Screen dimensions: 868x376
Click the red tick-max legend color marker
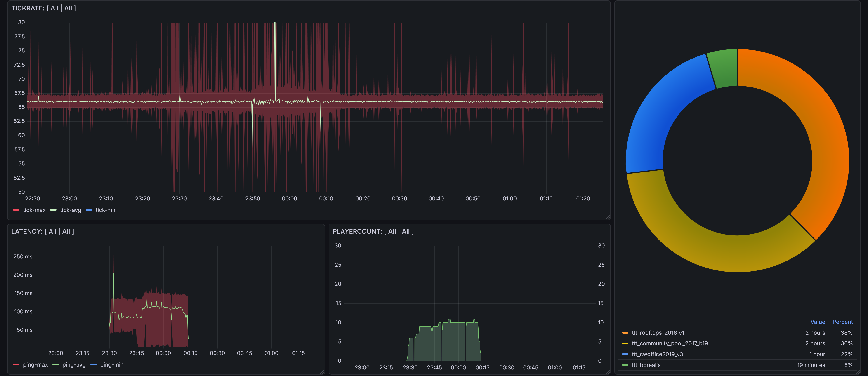(x=16, y=210)
